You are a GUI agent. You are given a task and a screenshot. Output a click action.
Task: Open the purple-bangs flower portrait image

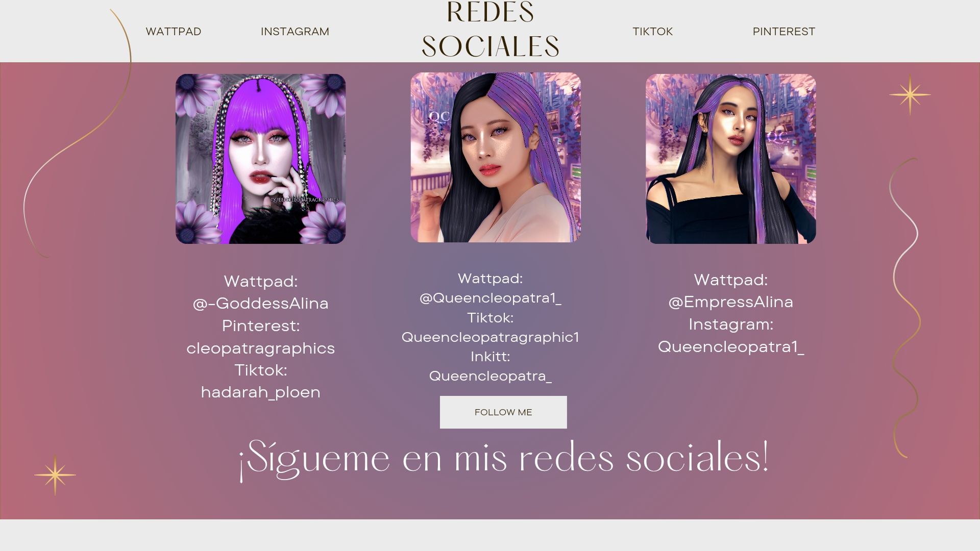tap(261, 159)
